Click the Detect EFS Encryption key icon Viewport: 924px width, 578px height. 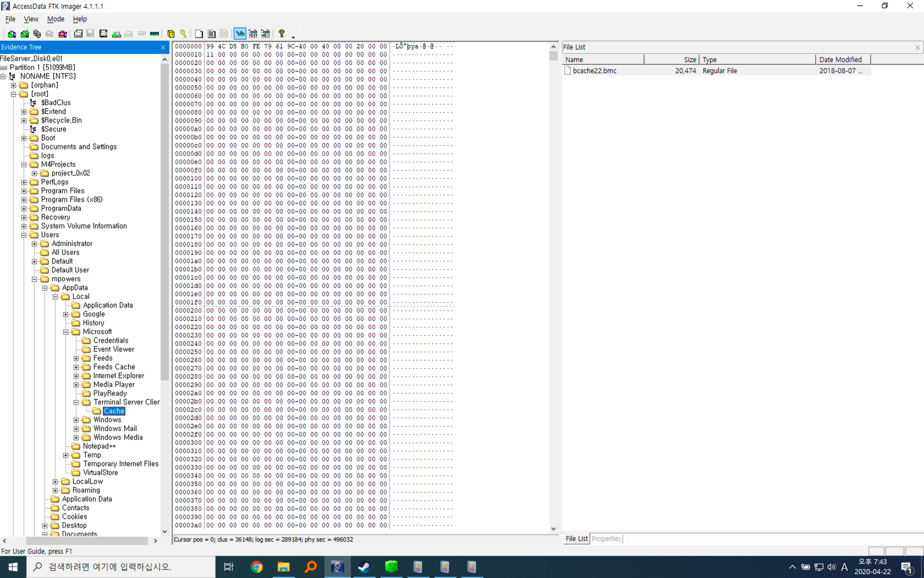click(183, 34)
